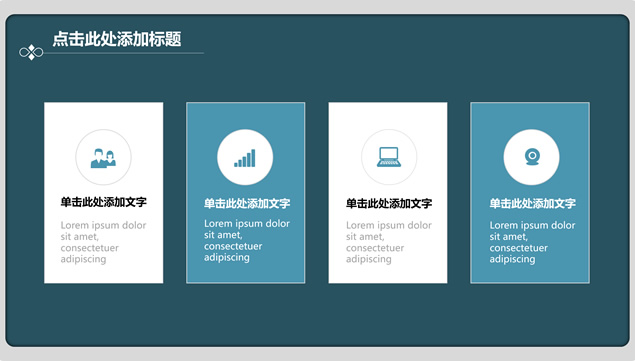The height and width of the screenshot is (361, 635).
Task: Click the laptop computer icon
Action: click(389, 157)
